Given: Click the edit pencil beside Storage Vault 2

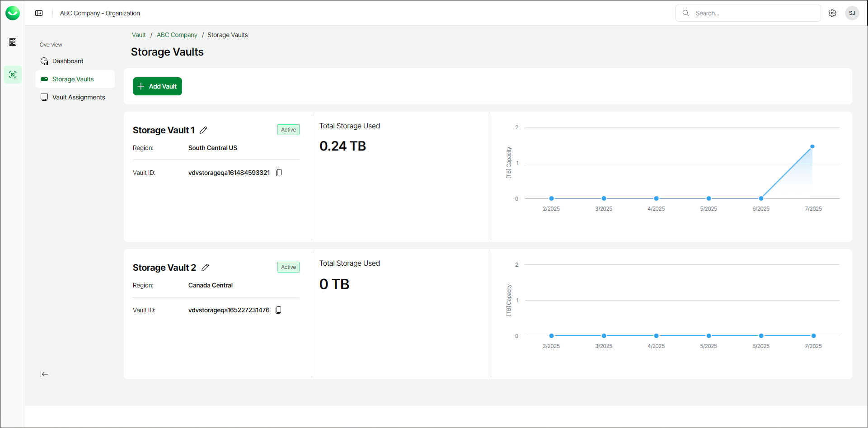Looking at the screenshot, I should click(x=205, y=268).
